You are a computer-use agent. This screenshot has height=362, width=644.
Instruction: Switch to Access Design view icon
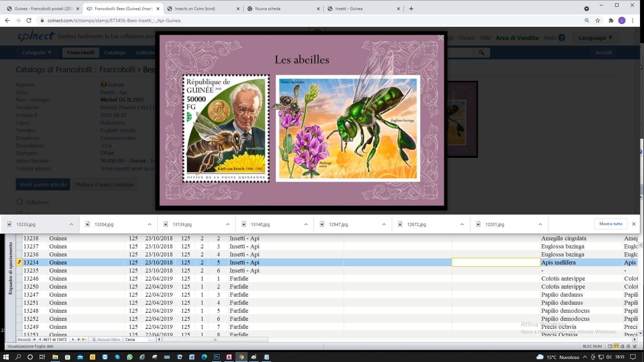[x=635, y=346]
